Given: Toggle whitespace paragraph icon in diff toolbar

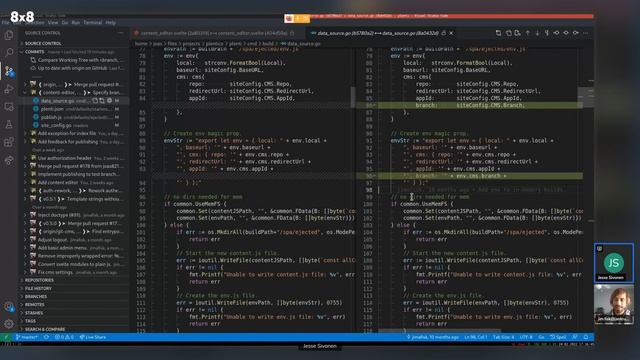Looking at the screenshot, I should point(547,33).
